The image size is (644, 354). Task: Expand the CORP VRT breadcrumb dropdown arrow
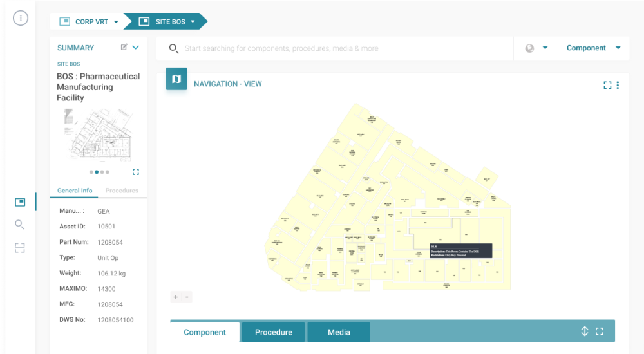pyautogui.click(x=116, y=22)
